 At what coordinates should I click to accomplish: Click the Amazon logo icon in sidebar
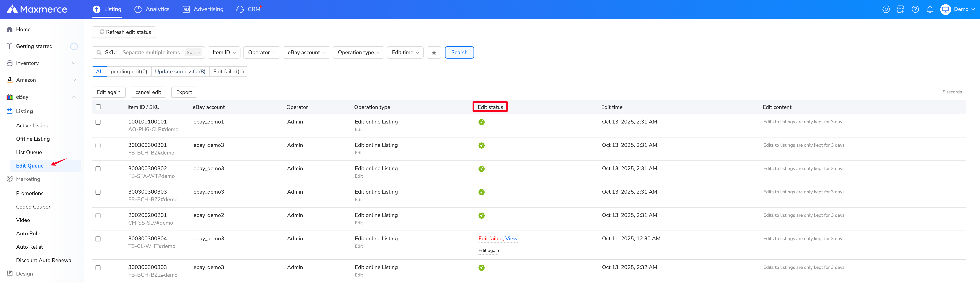(10, 80)
